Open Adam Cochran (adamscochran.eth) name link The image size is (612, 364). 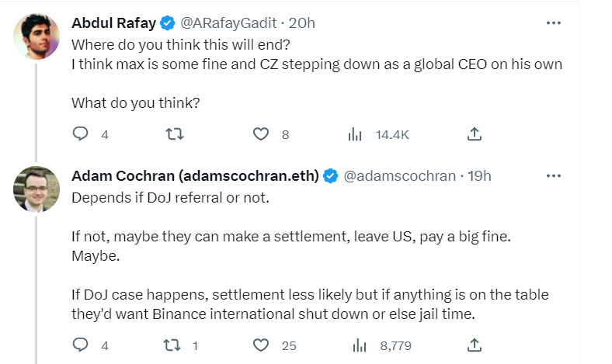pyautogui.click(x=195, y=176)
